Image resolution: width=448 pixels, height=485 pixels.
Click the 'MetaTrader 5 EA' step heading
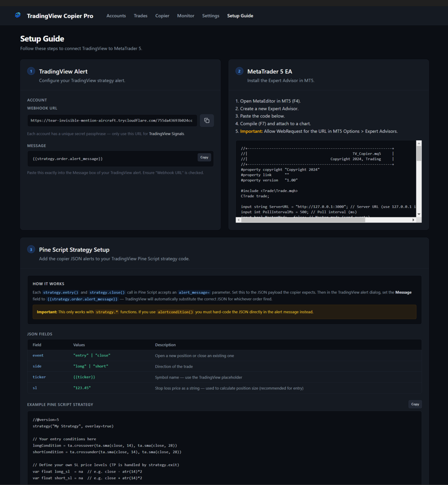270,71
